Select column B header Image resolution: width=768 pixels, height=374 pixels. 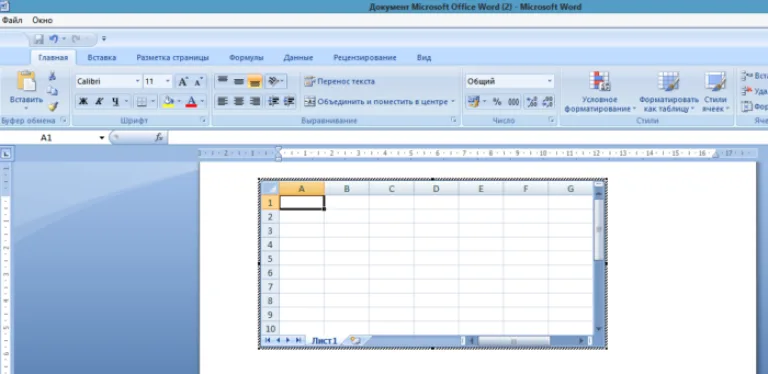click(347, 188)
